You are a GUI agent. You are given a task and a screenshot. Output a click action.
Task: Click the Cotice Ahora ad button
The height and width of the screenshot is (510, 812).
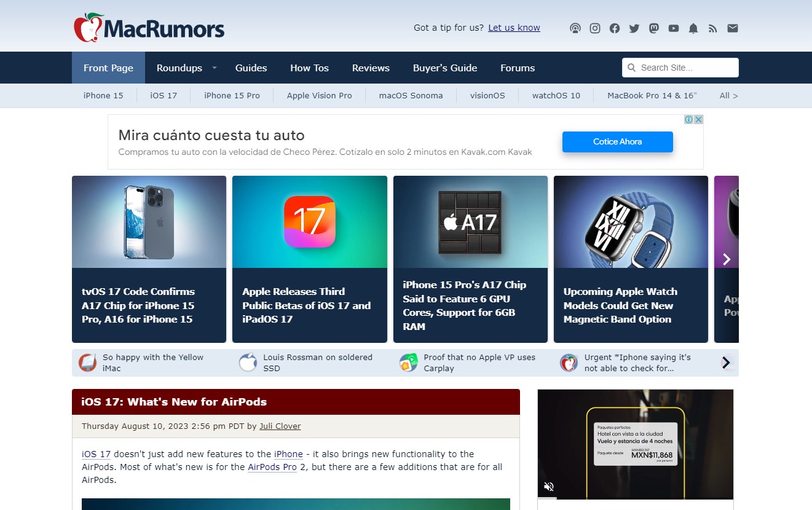pos(617,141)
